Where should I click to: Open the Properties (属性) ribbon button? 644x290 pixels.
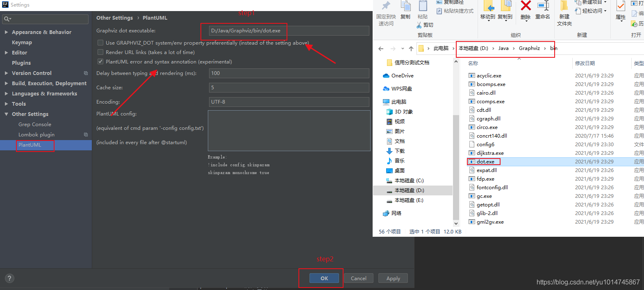click(621, 11)
